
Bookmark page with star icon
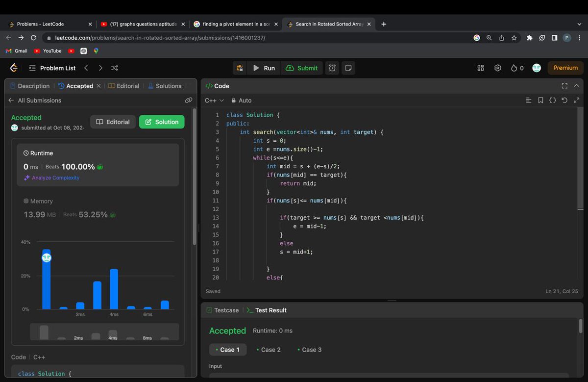[514, 38]
